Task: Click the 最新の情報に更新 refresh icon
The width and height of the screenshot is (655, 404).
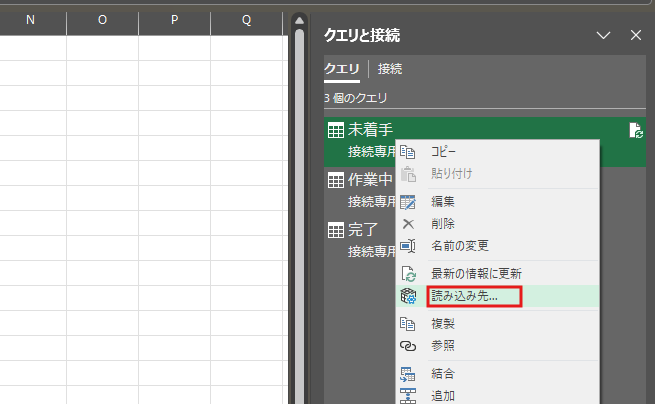Action: click(408, 274)
